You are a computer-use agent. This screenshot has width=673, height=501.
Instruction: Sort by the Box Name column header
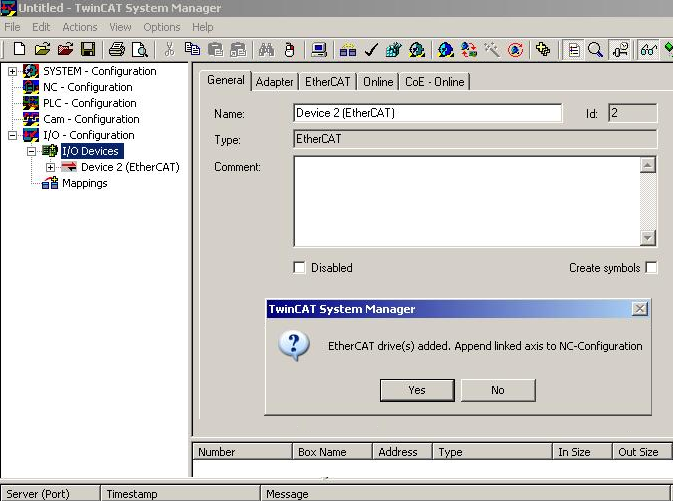[x=332, y=452]
